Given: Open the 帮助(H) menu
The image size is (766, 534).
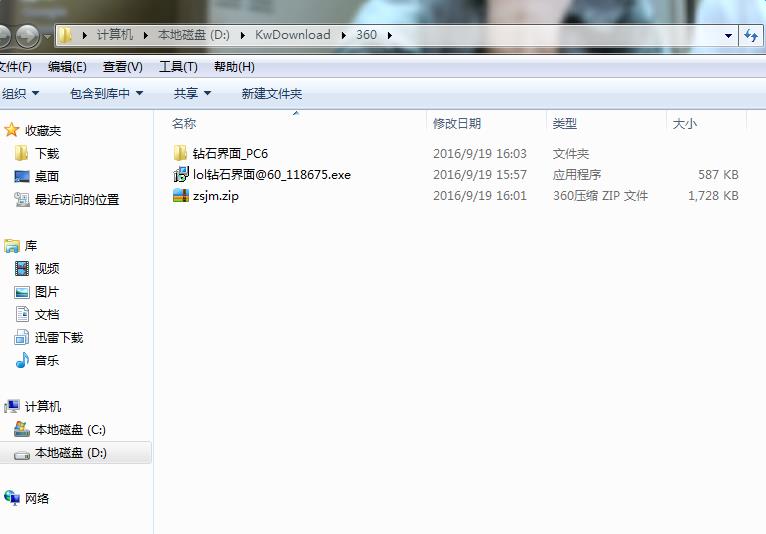Looking at the screenshot, I should (x=234, y=67).
